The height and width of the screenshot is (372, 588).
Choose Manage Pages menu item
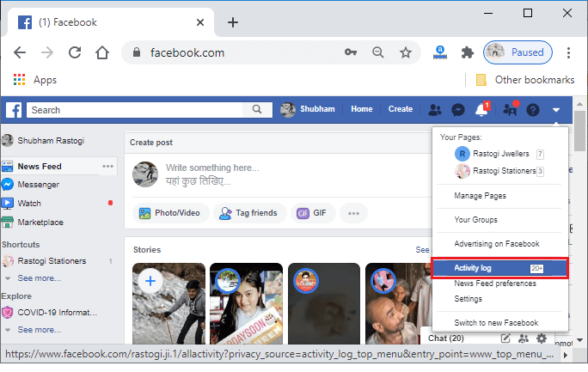480,196
